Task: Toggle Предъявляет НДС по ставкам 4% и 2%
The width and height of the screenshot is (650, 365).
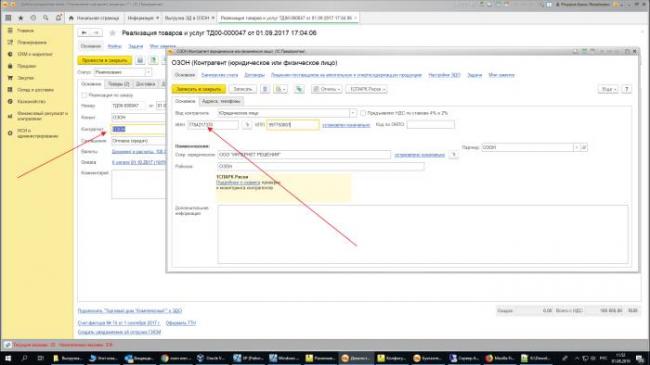Action: (x=363, y=113)
